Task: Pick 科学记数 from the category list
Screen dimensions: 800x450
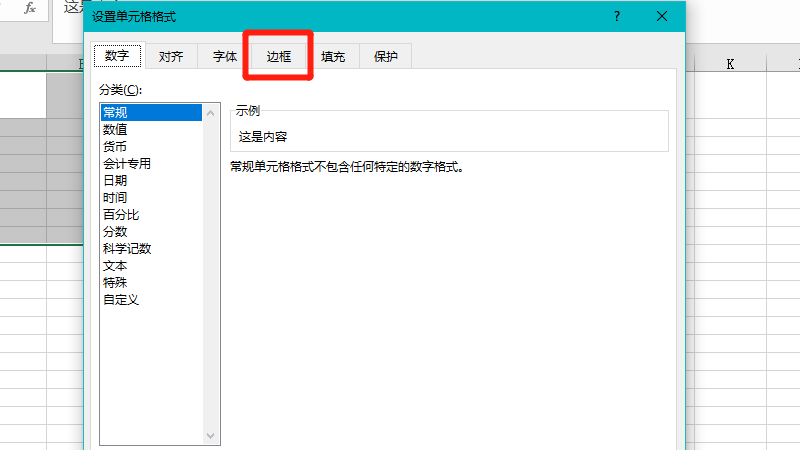Action: 127,249
